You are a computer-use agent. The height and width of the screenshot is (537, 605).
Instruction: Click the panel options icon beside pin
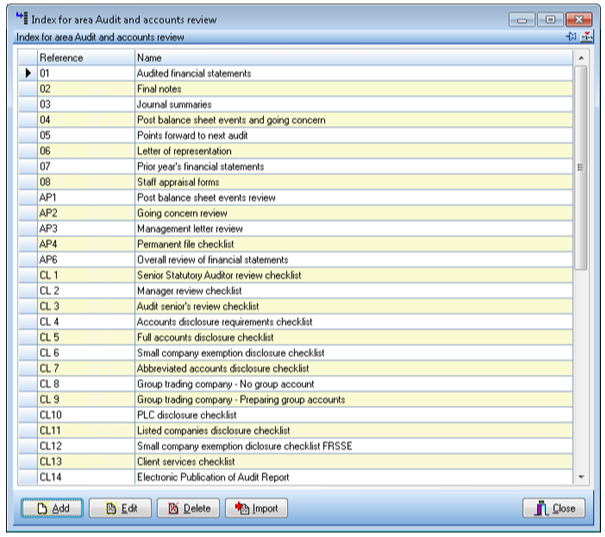click(x=586, y=37)
